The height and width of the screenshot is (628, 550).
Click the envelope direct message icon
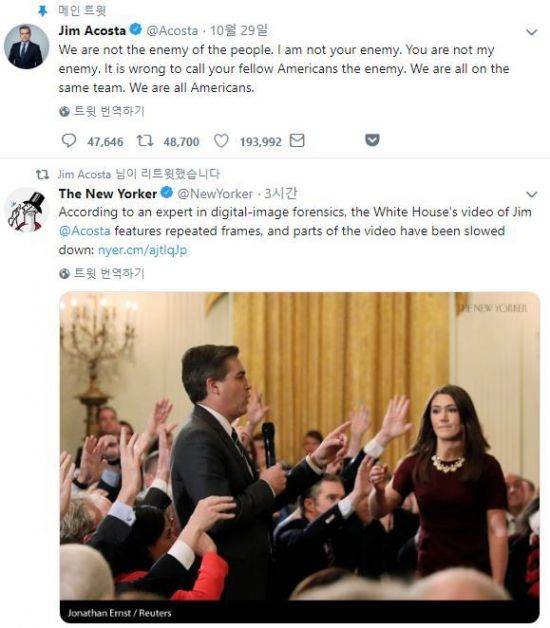click(297, 141)
